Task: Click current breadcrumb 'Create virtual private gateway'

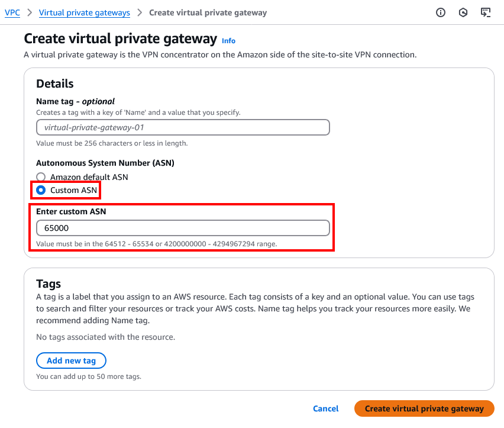Action: [x=208, y=12]
